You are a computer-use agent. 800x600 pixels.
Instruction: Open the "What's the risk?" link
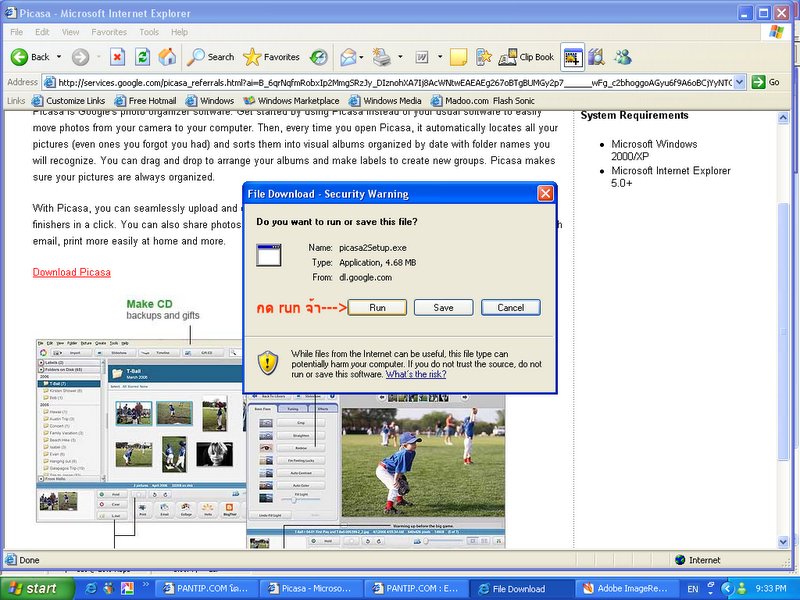point(416,374)
